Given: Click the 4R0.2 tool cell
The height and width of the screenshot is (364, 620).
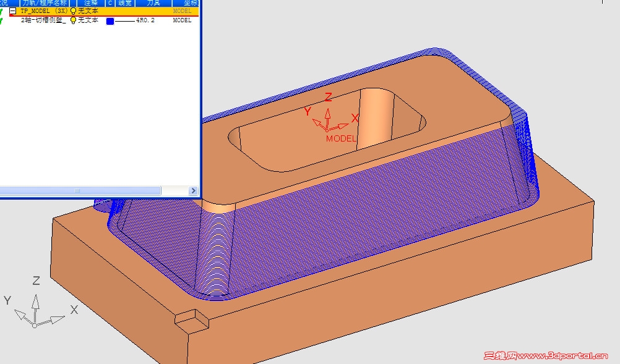Looking at the screenshot, I should point(145,20).
